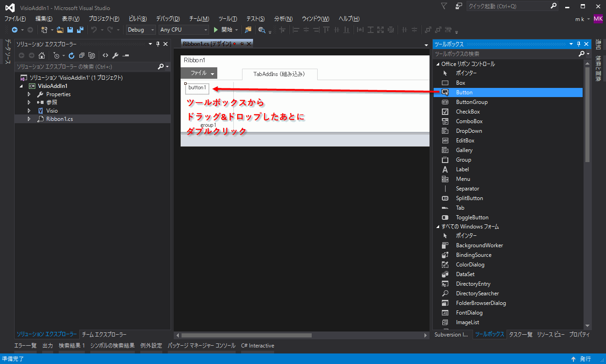Switch to the チーム エクスプローラー tab

pyautogui.click(x=105, y=334)
